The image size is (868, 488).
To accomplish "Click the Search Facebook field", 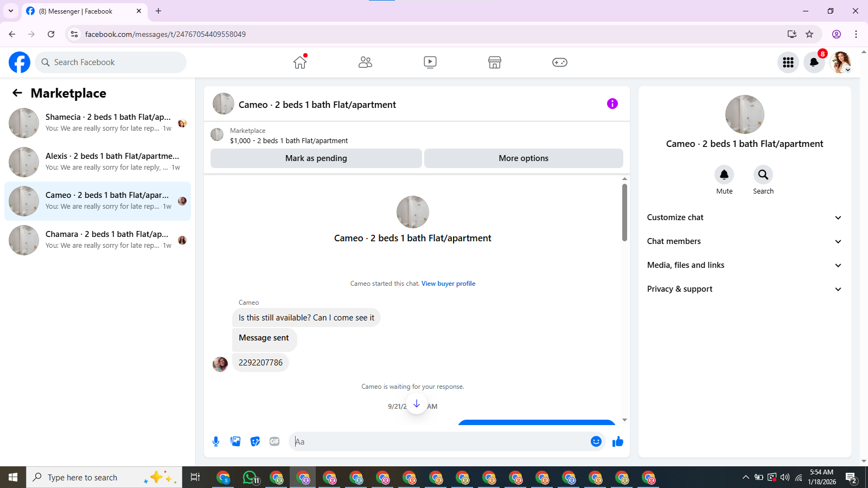I will point(111,62).
